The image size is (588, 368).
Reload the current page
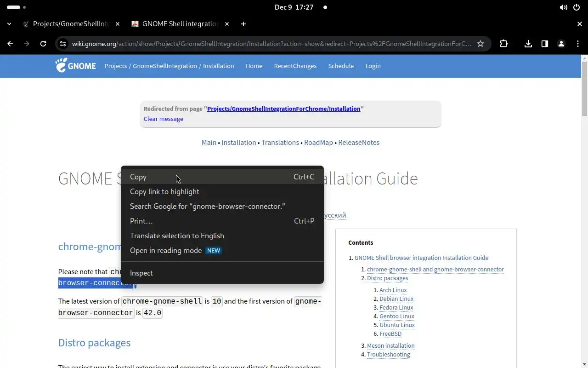point(43,44)
